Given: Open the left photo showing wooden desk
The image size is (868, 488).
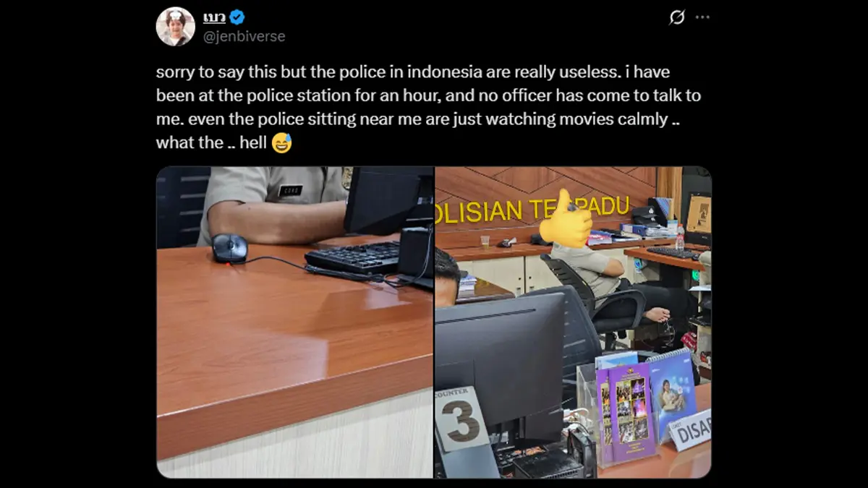Looking at the screenshot, I should point(295,322).
